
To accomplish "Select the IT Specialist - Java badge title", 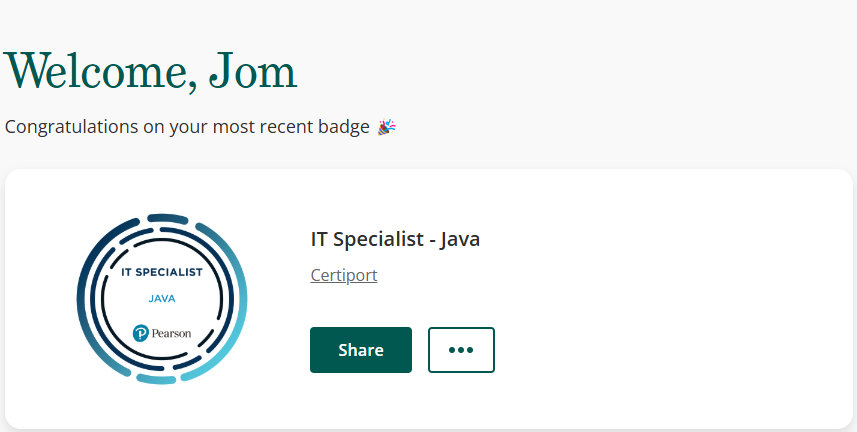I will (395, 240).
